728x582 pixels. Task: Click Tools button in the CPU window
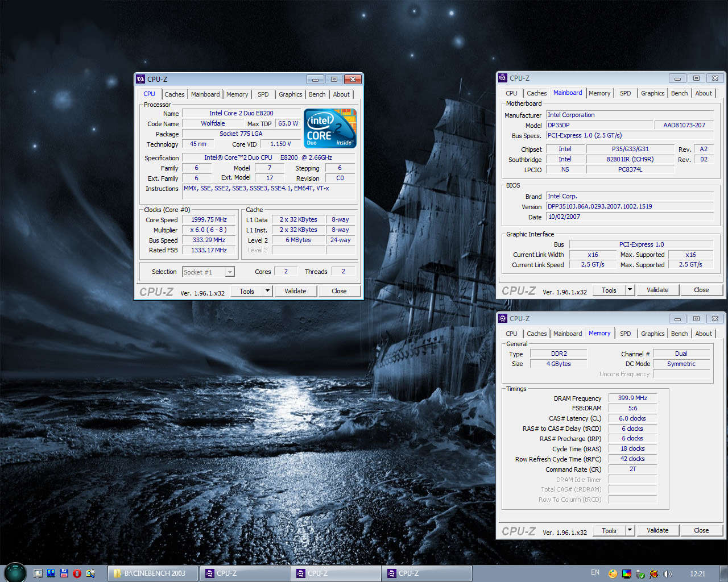[247, 291]
